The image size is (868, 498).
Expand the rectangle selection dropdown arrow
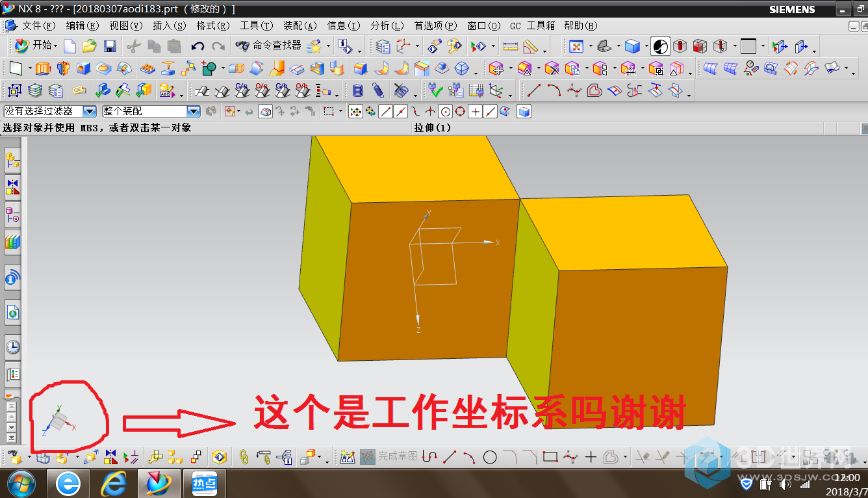(x=342, y=112)
